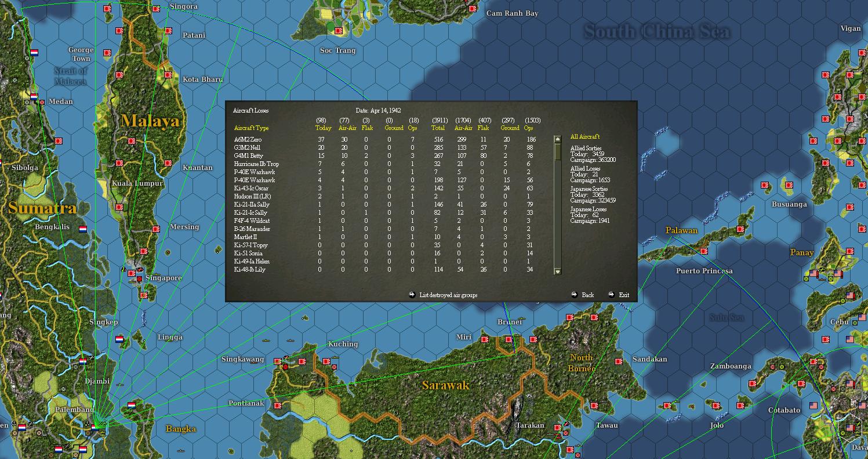Click the US flag icon beside Cotabato
Image resolution: width=868 pixels, height=459 pixels.
pos(813,406)
